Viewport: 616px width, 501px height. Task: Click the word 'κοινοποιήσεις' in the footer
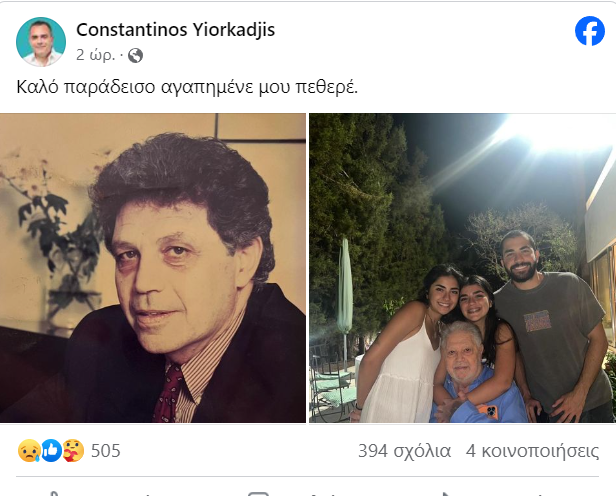tap(540, 451)
